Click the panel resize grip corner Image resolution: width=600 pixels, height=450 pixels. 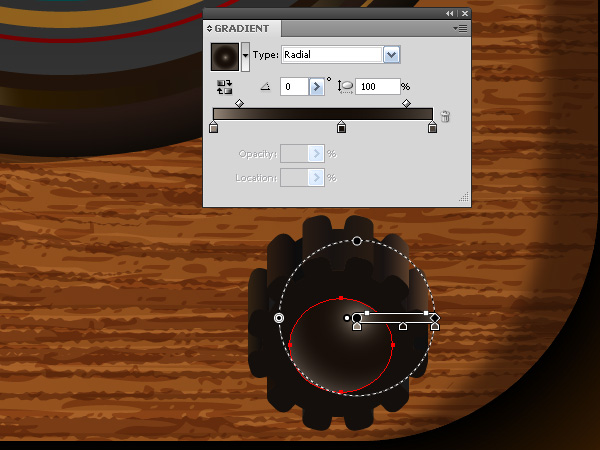coord(464,197)
